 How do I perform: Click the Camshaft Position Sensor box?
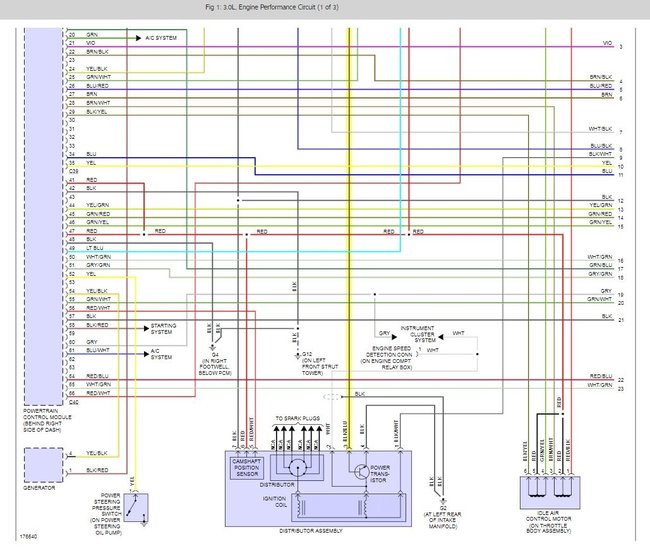(x=246, y=468)
